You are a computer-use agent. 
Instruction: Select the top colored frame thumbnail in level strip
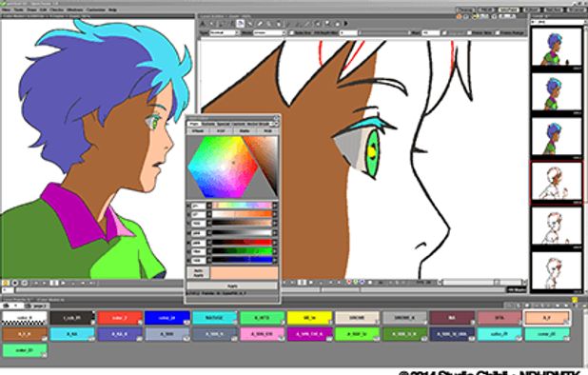[x=557, y=48]
